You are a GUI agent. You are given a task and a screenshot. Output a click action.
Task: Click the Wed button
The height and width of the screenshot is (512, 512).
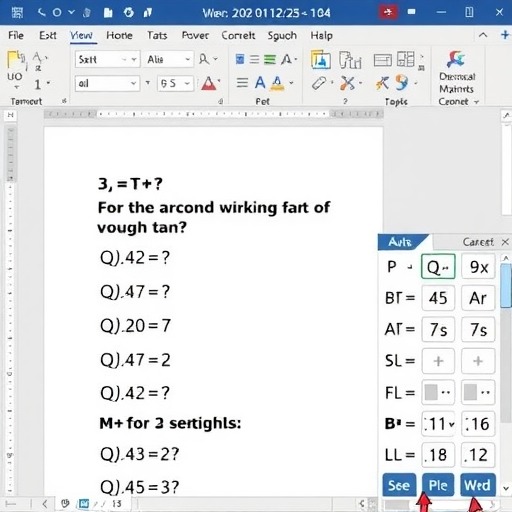[x=478, y=485]
